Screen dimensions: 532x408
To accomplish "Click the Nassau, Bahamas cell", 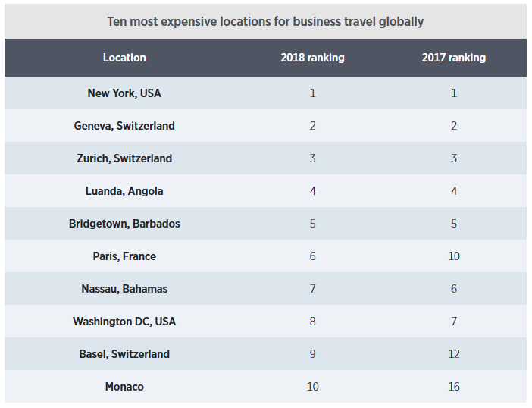I will coord(124,289).
